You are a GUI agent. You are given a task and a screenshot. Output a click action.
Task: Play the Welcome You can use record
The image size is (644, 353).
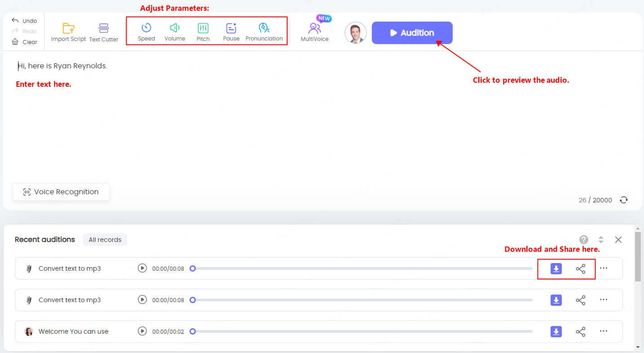(x=142, y=331)
